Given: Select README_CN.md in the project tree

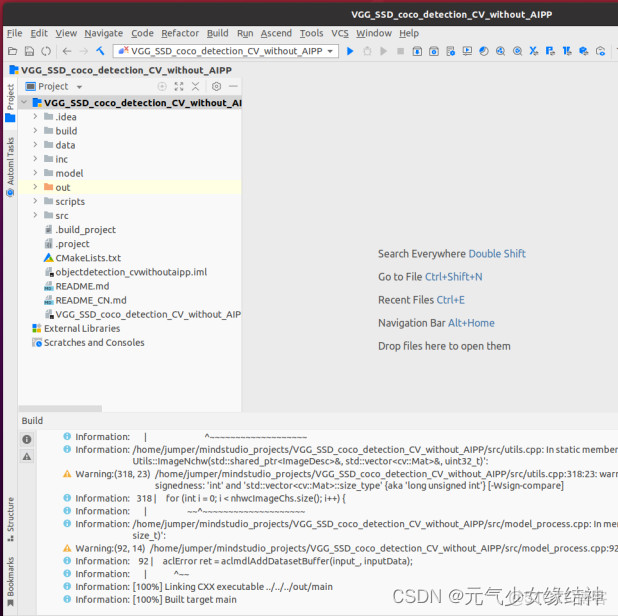Looking at the screenshot, I should [91, 300].
